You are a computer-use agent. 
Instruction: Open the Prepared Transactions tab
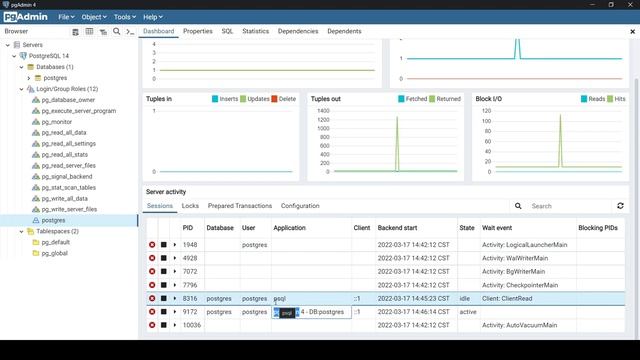tap(240, 206)
